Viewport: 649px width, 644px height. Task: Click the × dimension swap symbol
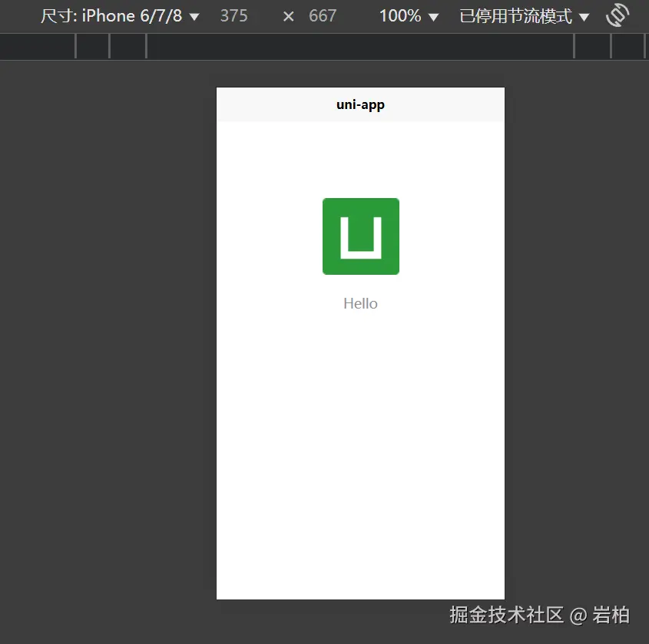point(287,15)
